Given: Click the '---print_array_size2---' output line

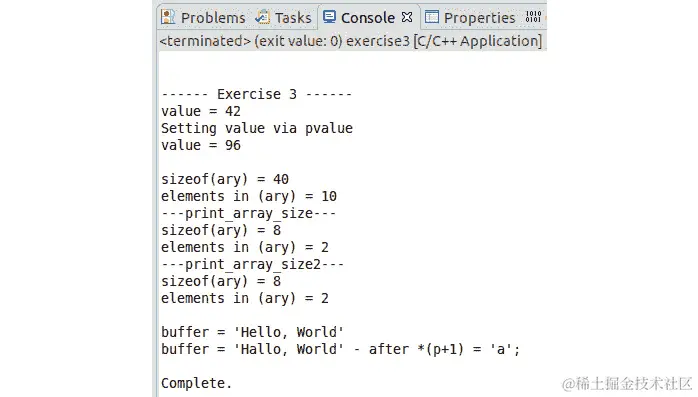Looking at the screenshot, I should pos(252,264).
